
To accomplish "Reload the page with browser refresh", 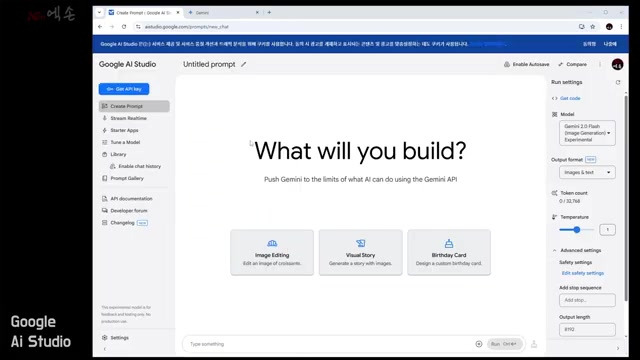I will coord(124,27).
